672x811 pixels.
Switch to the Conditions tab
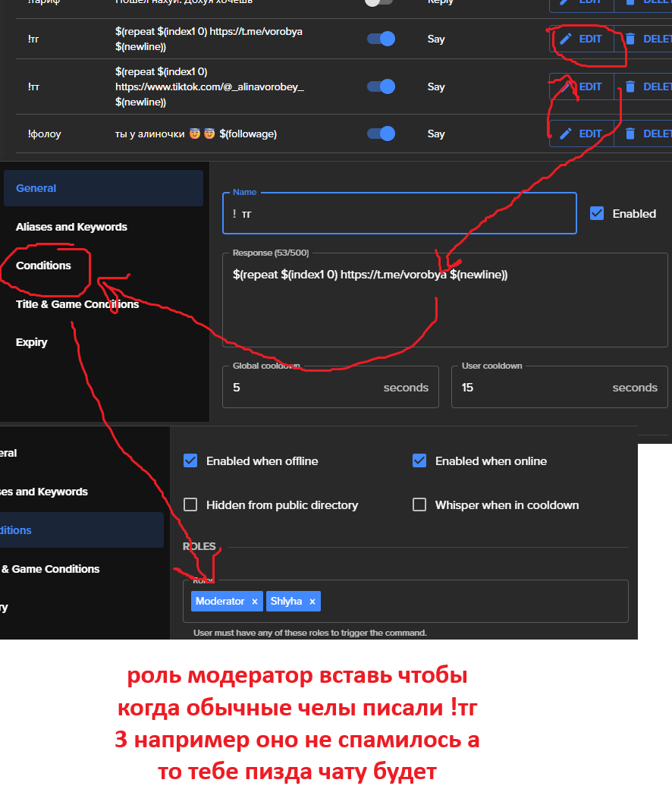click(x=45, y=265)
